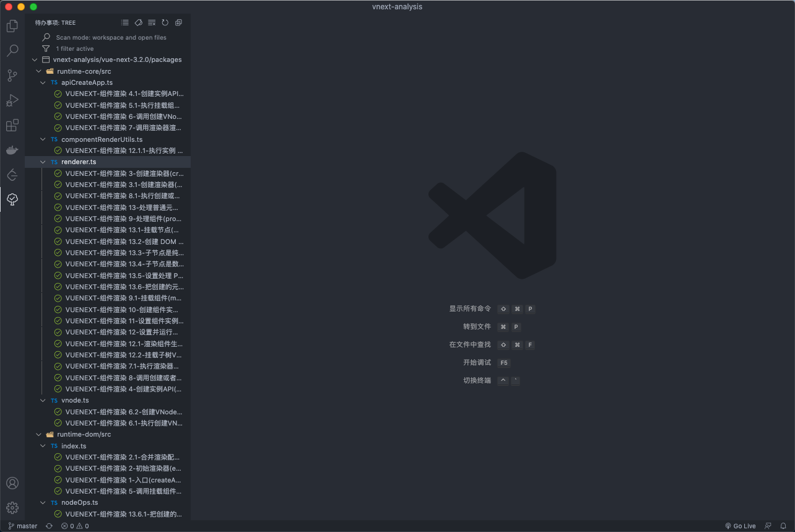
Task: Synchronize changes via status bar sync icon
Action: pyautogui.click(x=49, y=526)
